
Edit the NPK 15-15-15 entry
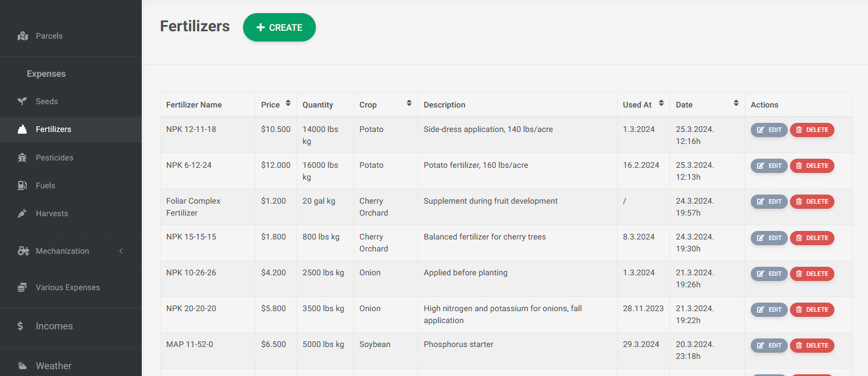(x=769, y=238)
